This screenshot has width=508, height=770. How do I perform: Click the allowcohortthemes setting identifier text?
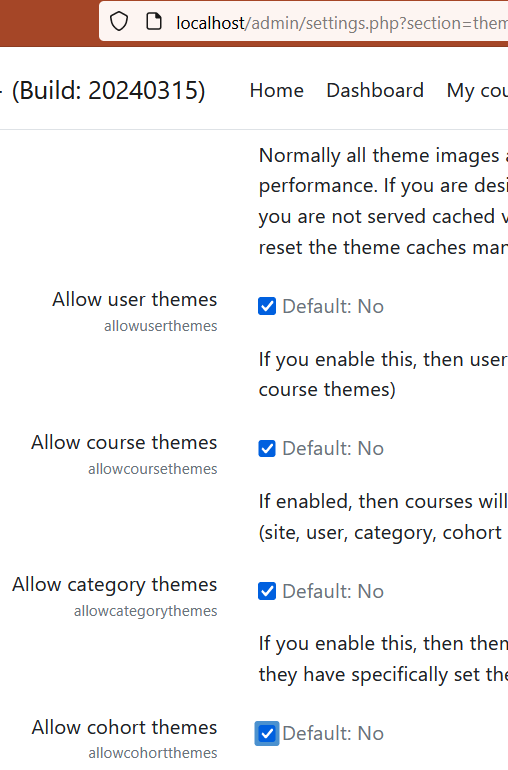(153, 753)
